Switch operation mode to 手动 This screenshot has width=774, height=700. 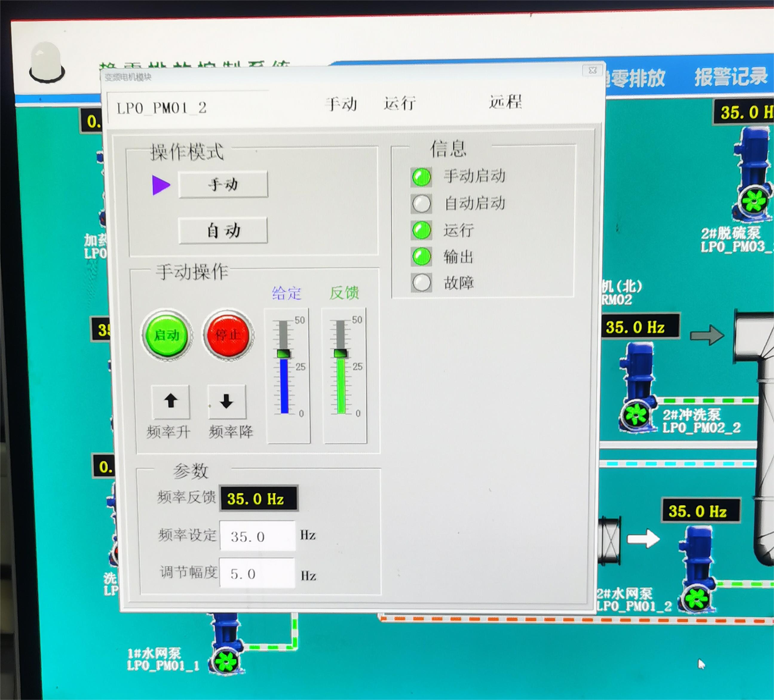223,185
